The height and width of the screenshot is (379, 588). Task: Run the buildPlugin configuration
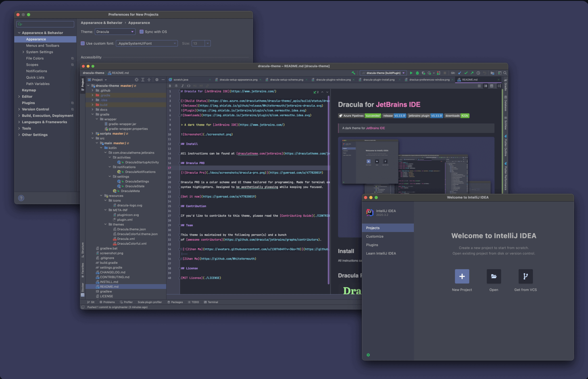tap(411, 73)
